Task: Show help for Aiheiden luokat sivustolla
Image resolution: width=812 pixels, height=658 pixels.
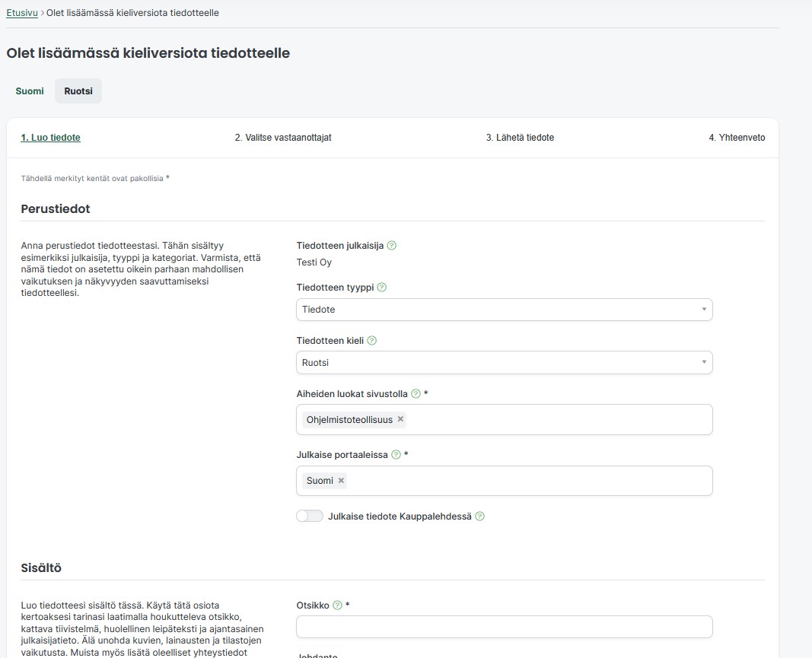Action: [416, 394]
